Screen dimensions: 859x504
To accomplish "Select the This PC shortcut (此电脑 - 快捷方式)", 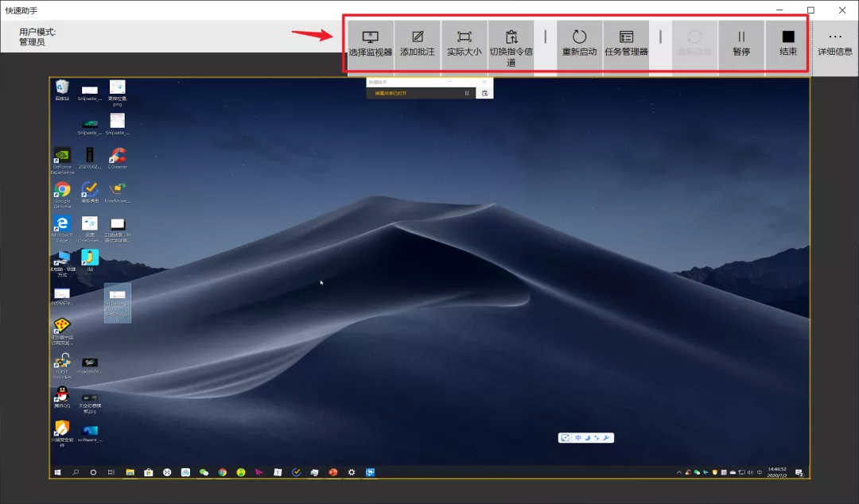I will 62,263.
